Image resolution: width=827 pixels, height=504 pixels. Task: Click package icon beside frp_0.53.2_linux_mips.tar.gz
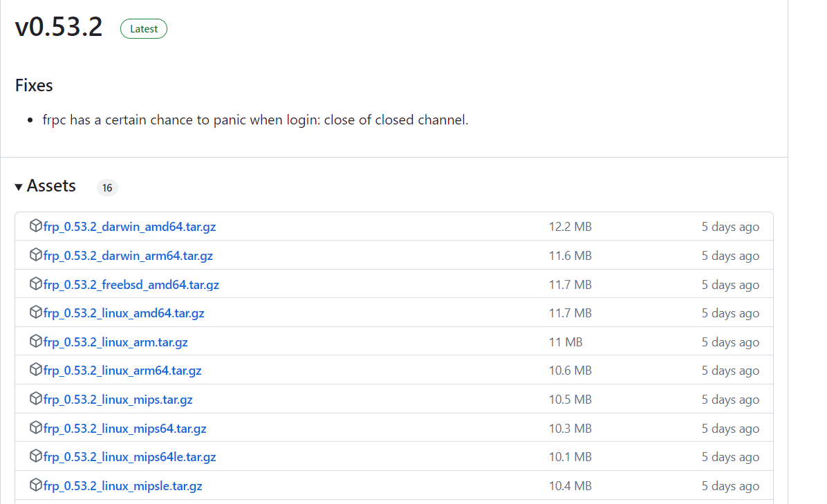[35, 399]
